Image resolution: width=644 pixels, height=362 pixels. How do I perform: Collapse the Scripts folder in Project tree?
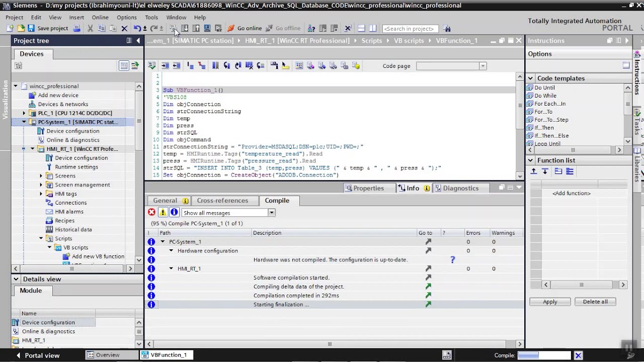click(41, 238)
